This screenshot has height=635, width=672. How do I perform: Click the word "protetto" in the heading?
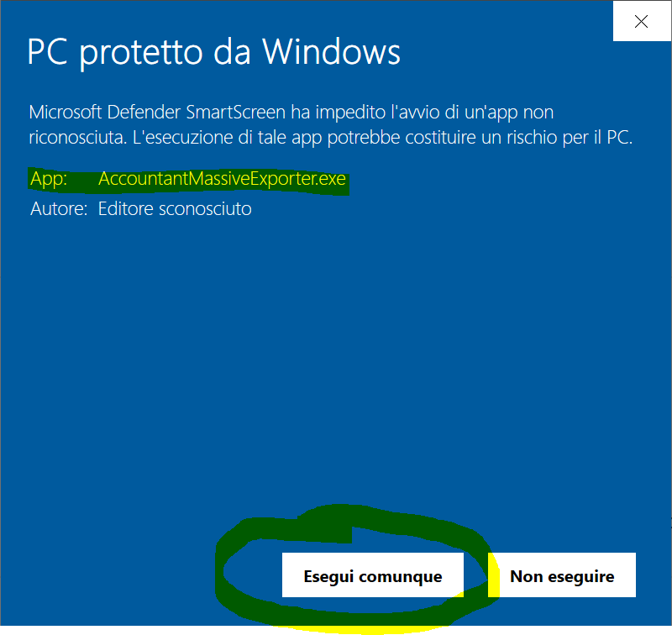[x=141, y=54]
